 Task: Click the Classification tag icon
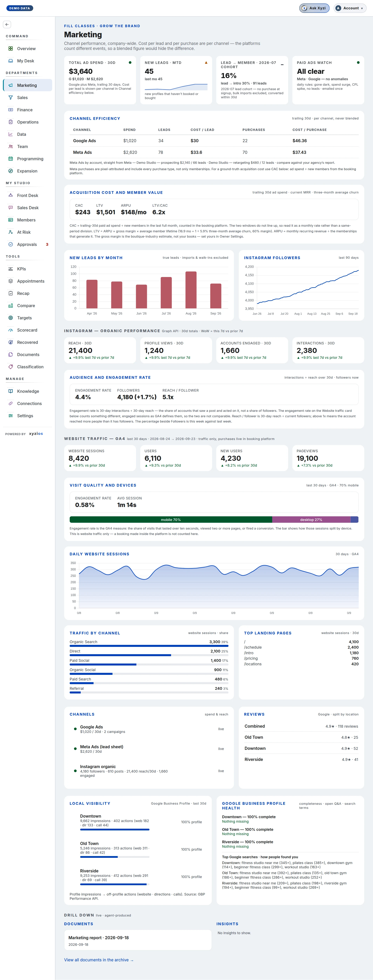(x=11, y=367)
